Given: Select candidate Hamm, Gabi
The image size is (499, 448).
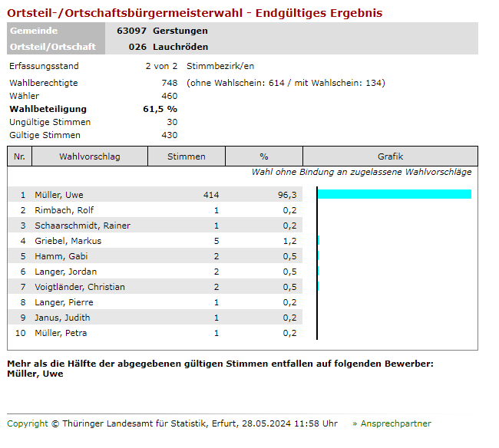Looking at the screenshot, I should [61, 256].
